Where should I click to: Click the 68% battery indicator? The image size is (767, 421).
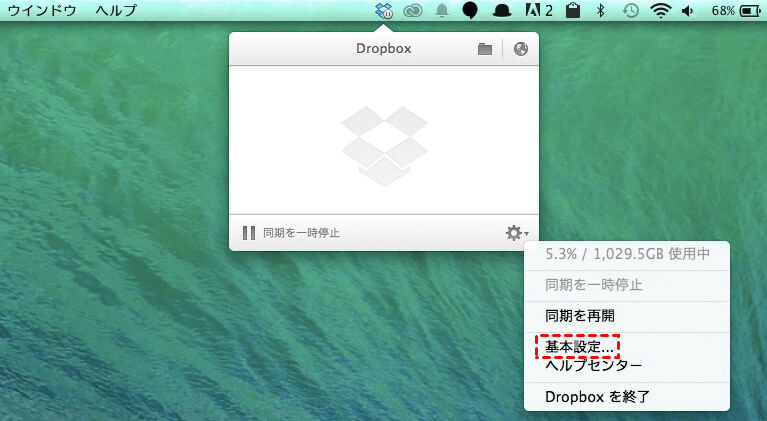coord(736,11)
